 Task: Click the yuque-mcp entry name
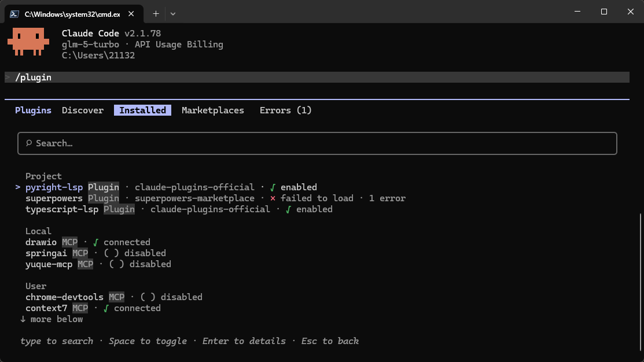coord(49,264)
